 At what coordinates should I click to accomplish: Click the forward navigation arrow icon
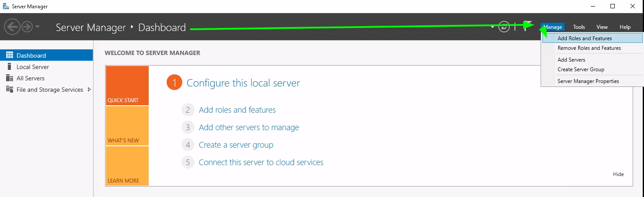27,27
